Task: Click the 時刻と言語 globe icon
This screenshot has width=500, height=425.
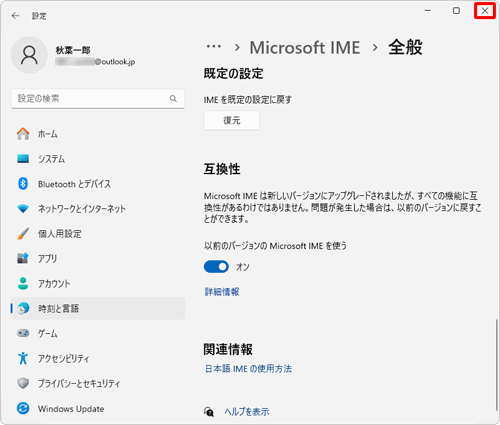Action: tap(23, 308)
